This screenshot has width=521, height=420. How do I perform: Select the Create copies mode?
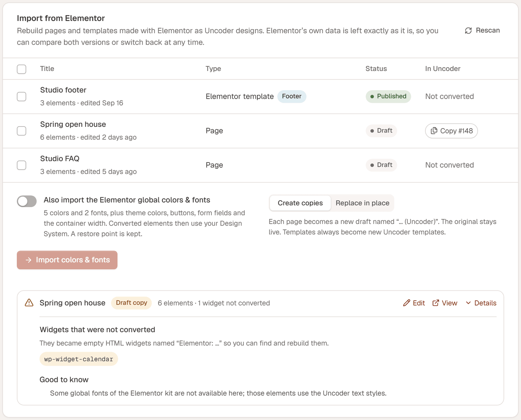click(x=300, y=203)
